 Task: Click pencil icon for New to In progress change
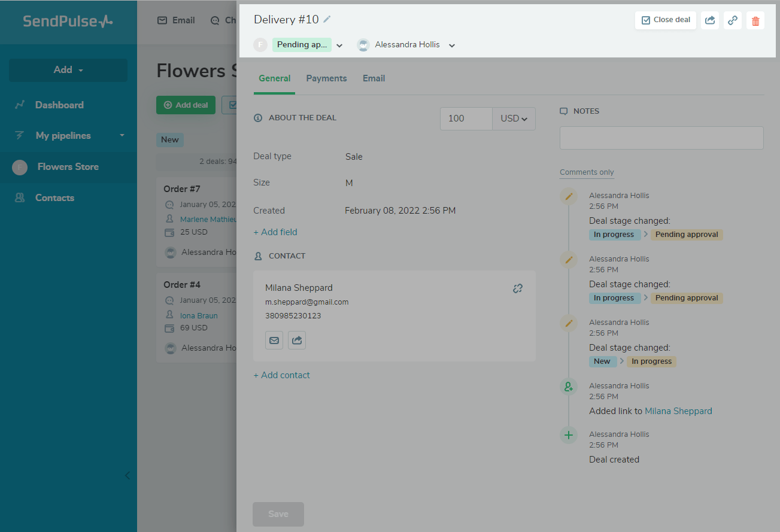[x=569, y=323]
